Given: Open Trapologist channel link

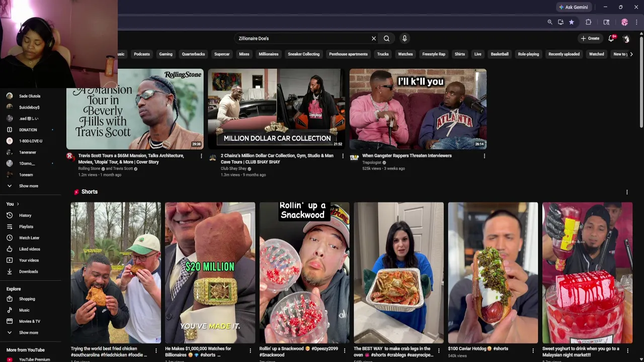Looking at the screenshot, I should pos(372,162).
